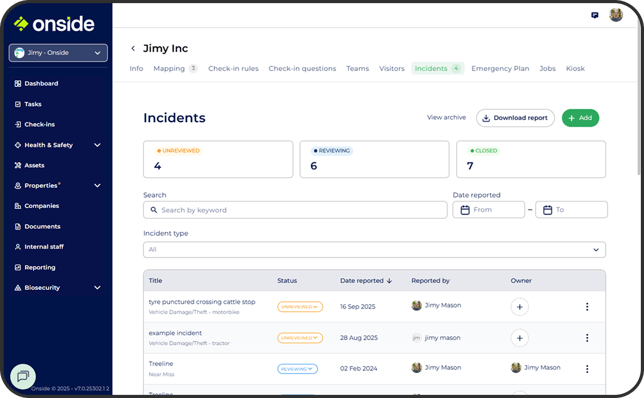Switch to the Mapping tab
The width and height of the screenshot is (644, 398).
(175, 69)
